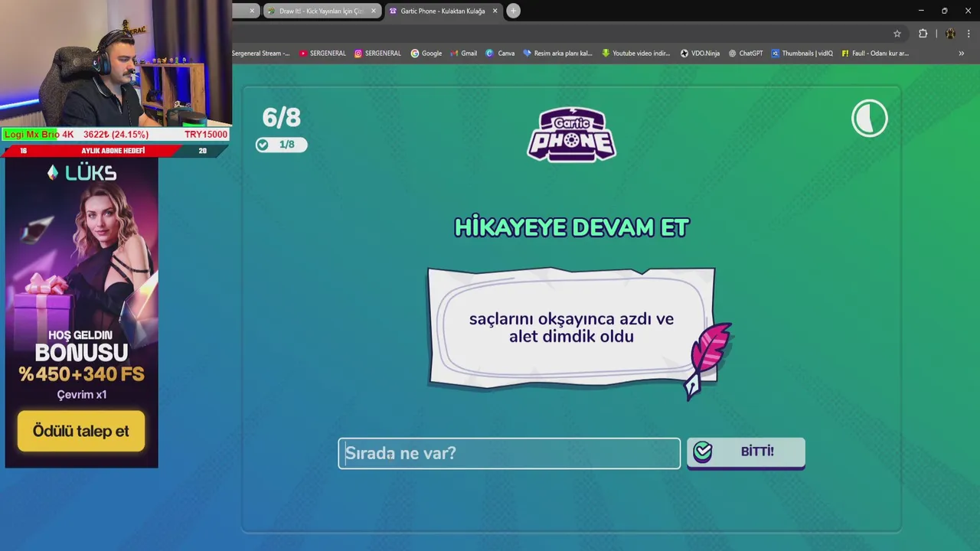Click the pink feather quill icon

(x=709, y=360)
